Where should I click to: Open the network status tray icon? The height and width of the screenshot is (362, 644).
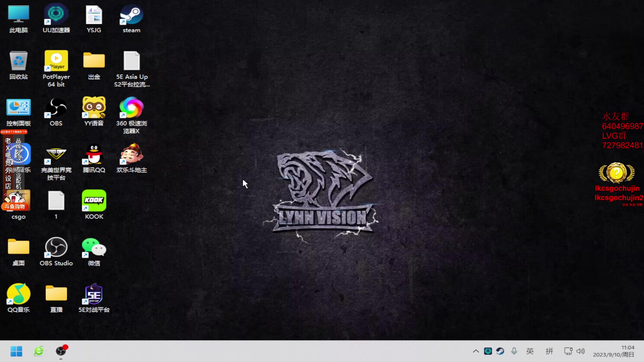pos(568,351)
